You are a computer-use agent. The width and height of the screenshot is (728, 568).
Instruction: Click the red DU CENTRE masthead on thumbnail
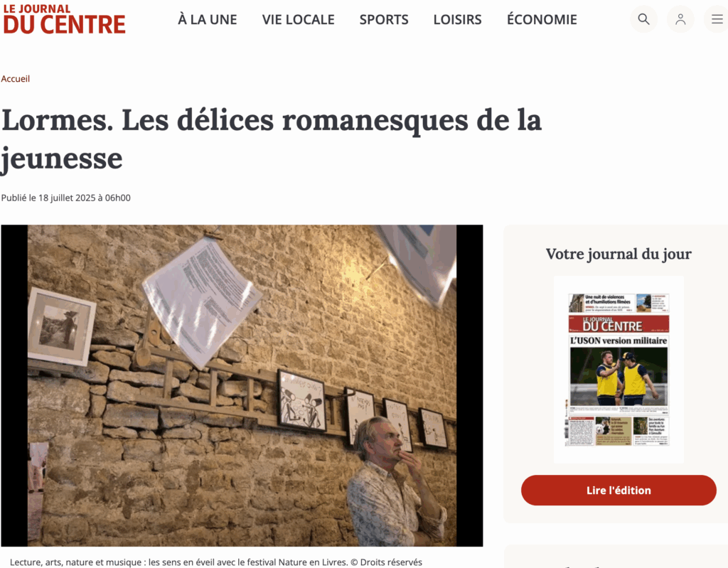coord(619,323)
